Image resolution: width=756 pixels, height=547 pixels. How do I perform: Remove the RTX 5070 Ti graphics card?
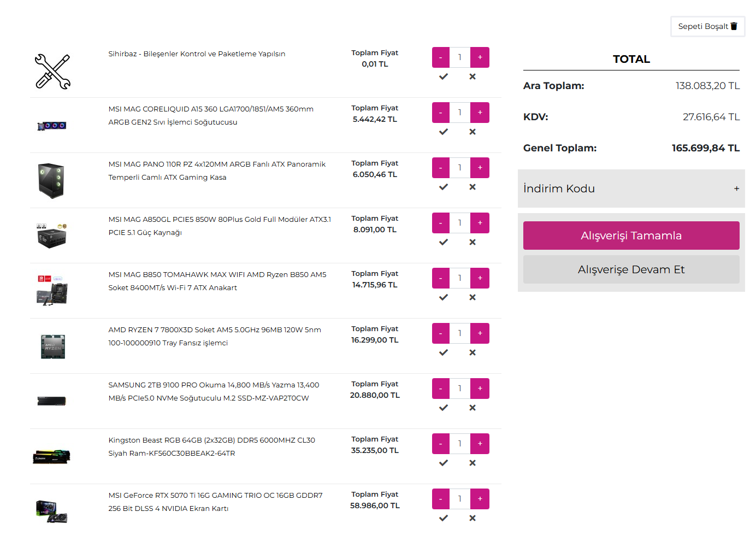(x=472, y=518)
